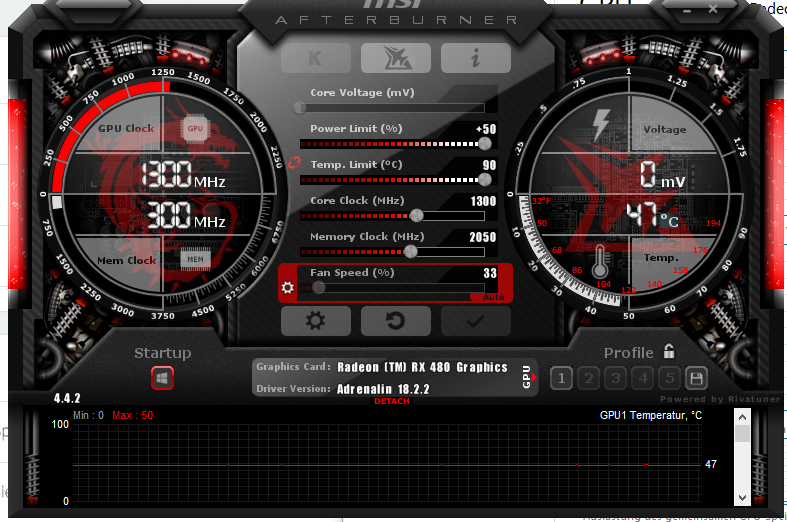Click the DETACH monitor link
The image size is (787, 522).
(392, 401)
